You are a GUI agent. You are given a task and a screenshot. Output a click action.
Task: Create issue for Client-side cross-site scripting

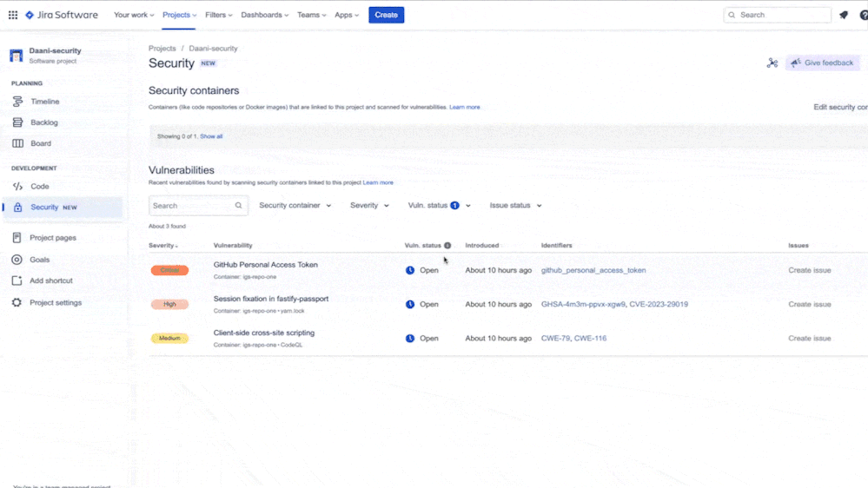[x=809, y=338]
